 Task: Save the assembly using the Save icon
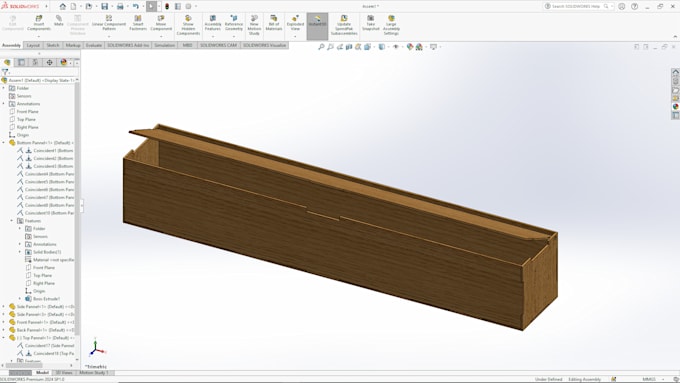[105, 7]
